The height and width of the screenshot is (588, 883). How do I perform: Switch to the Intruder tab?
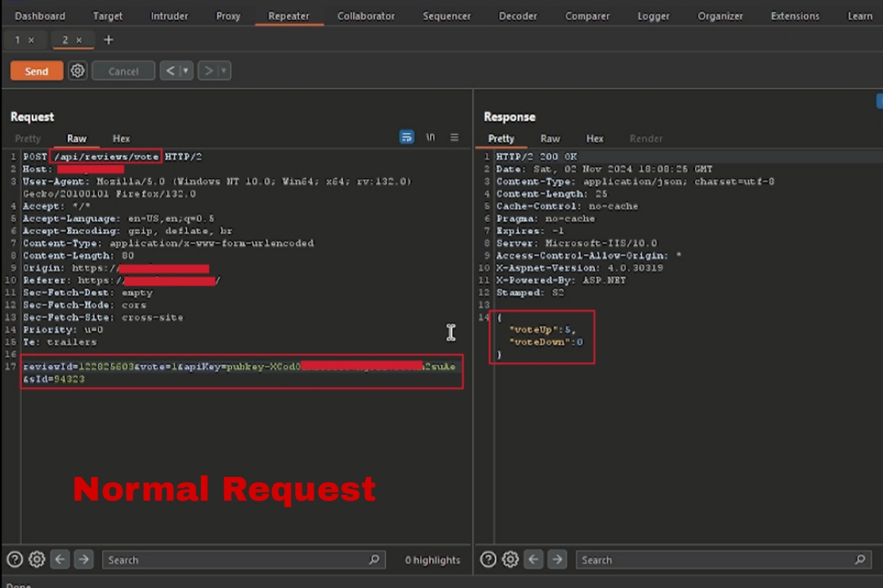click(x=169, y=16)
